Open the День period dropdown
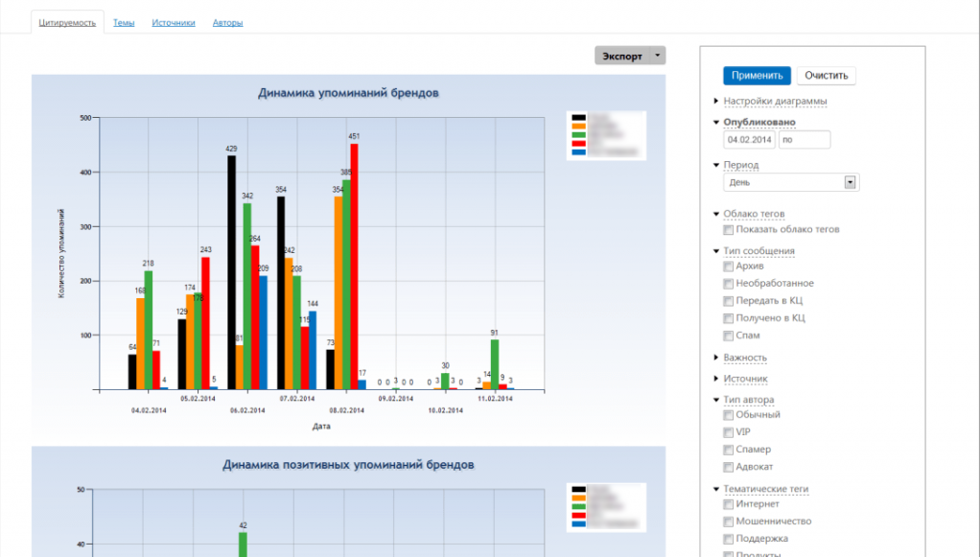Image resolution: width=980 pixels, height=557 pixels. point(791,182)
